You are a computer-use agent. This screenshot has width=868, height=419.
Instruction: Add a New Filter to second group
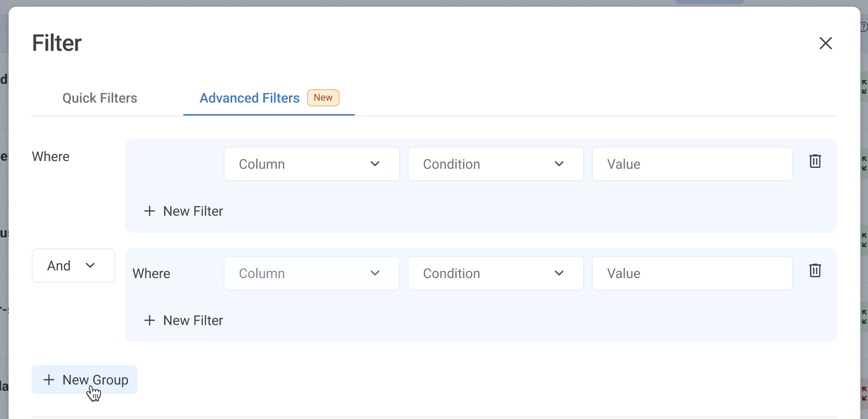click(184, 320)
